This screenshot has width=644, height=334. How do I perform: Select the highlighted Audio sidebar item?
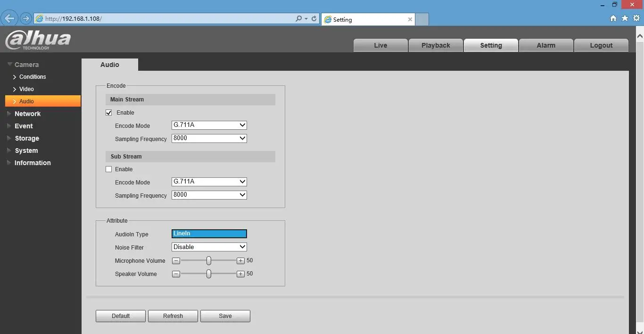(43, 101)
